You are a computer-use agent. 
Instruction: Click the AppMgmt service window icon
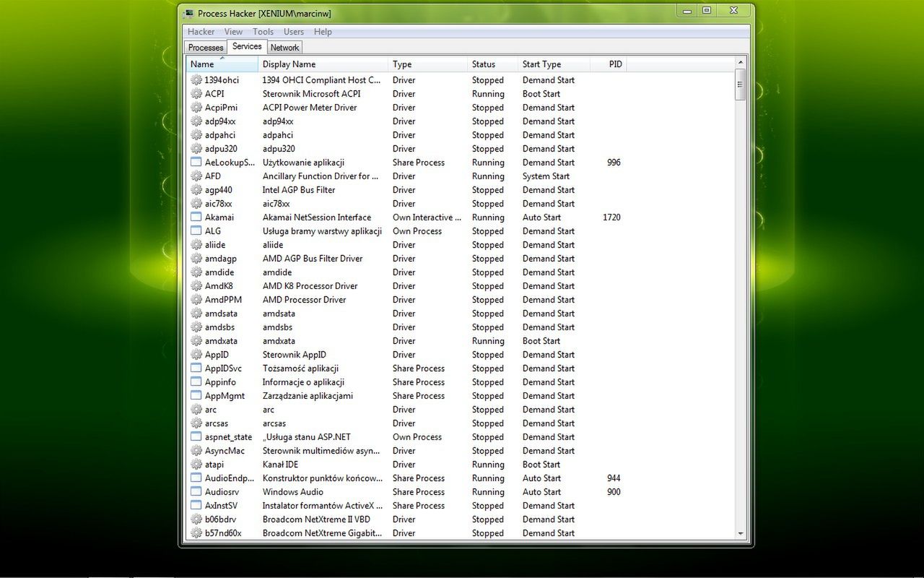coord(196,396)
